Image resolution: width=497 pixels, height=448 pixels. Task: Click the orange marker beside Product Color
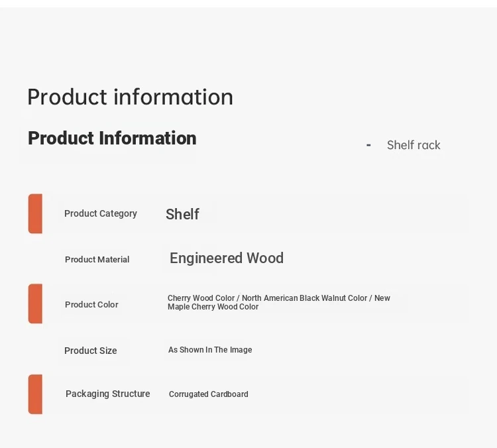tap(35, 304)
